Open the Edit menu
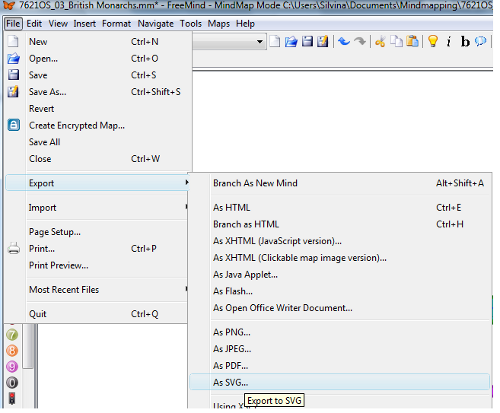 (34, 24)
